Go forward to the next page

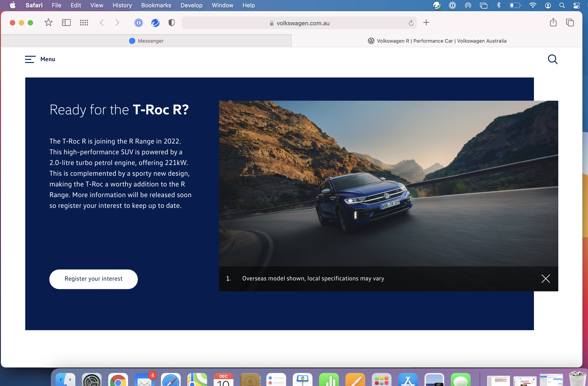click(x=117, y=23)
